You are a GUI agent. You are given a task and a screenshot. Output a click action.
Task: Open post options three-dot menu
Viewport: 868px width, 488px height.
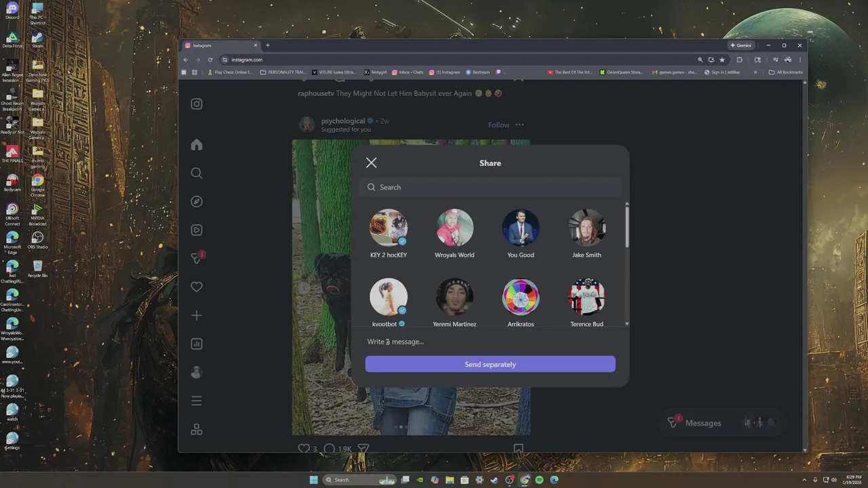pos(519,125)
